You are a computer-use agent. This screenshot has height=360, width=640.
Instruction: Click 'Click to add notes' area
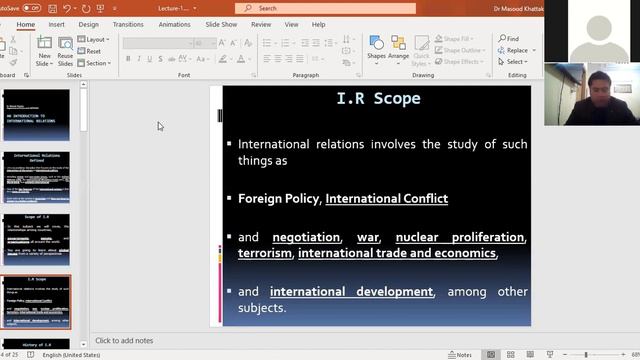click(124, 340)
